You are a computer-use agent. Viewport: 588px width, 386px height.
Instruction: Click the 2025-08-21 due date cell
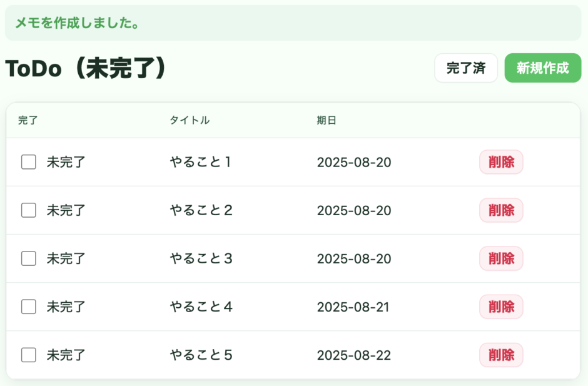pos(353,307)
